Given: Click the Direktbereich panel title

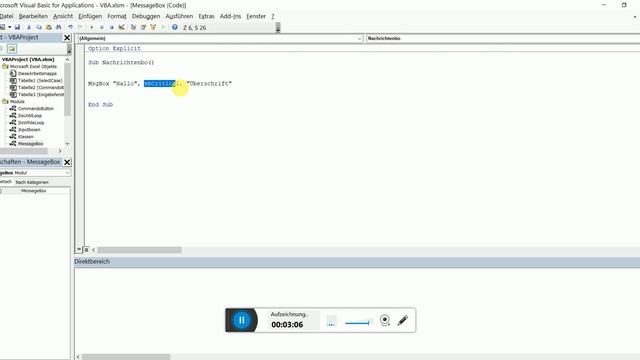Looking at the screenshot, I should tap(92, 262).
